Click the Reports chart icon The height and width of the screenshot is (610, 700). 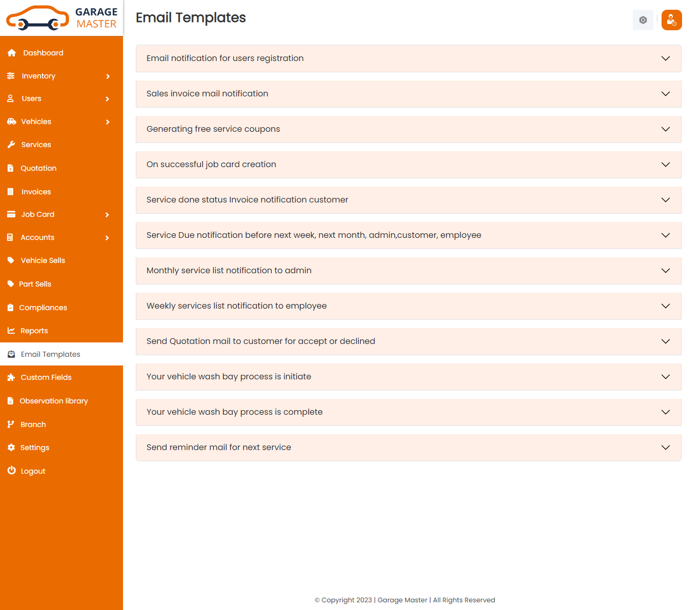[x=11, y=330]
